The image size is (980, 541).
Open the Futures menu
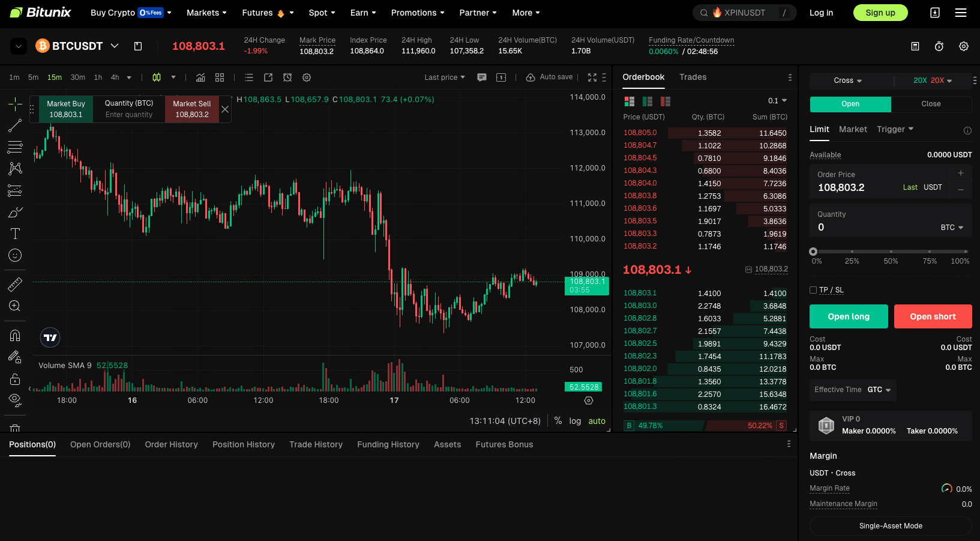268,13
